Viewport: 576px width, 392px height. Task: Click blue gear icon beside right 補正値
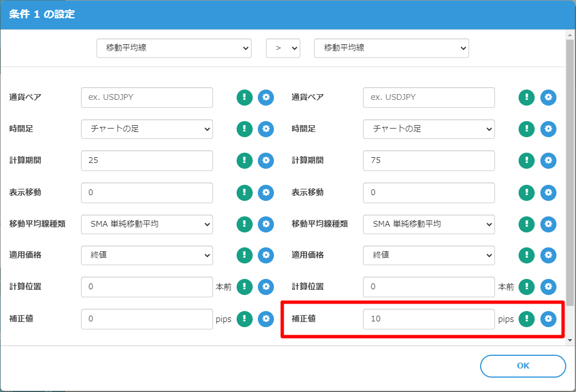[x=548, y=319]
